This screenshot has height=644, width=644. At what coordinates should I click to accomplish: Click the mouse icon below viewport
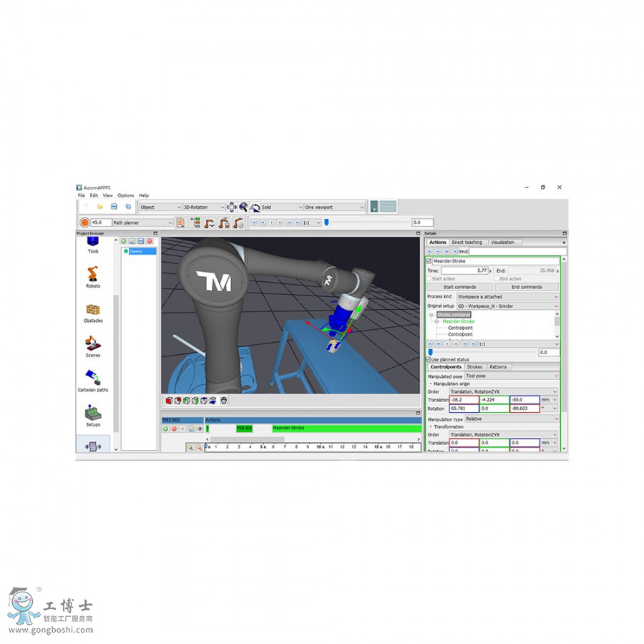[x=224, y=401]
